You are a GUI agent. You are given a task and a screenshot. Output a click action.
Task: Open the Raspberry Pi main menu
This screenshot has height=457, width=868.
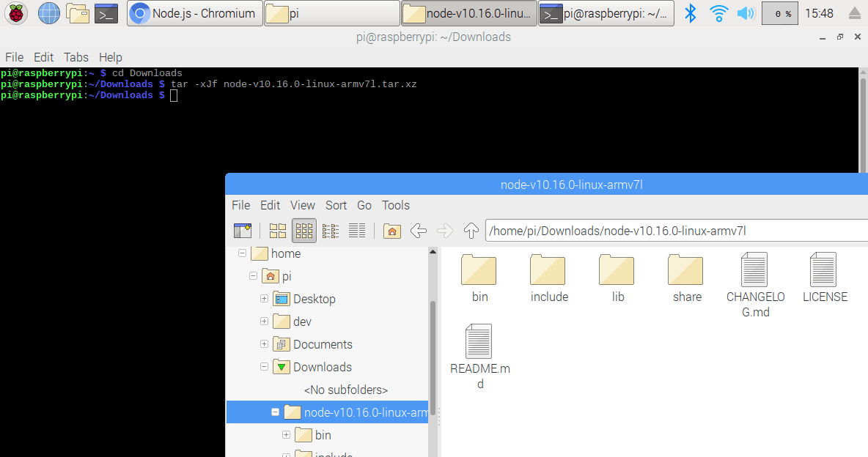click(x=16, y=13)
